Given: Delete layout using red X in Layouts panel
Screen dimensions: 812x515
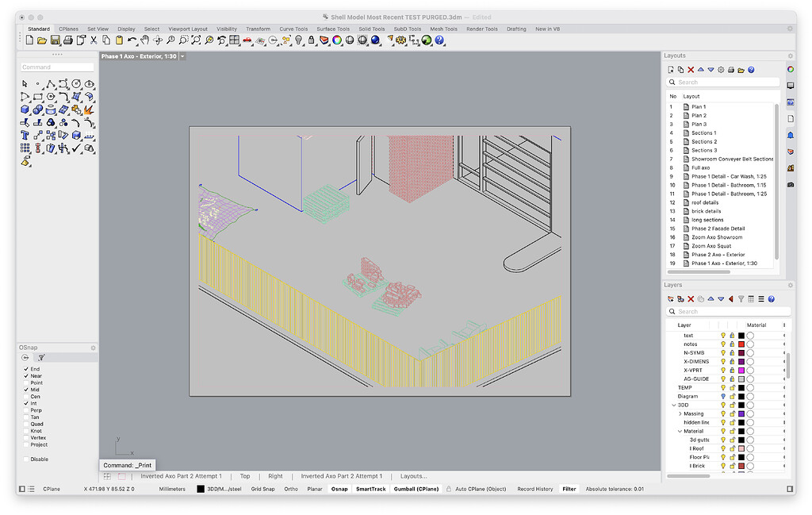Looking at the screenshot, I should [x=691, y=70].
